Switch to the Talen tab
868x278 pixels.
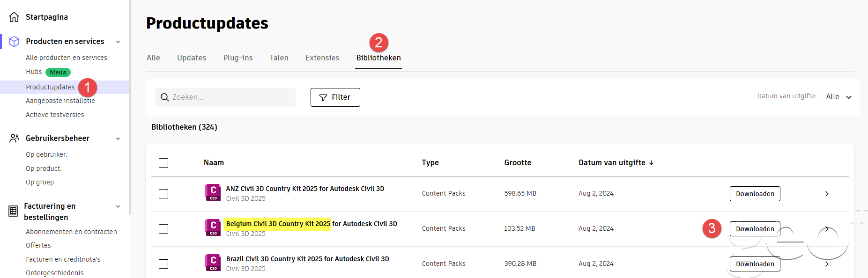click(279, 58)
